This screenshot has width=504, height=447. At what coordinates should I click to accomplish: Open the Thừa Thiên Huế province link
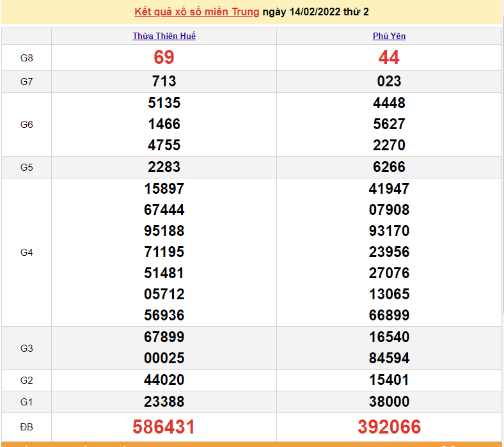pos(164,36)
